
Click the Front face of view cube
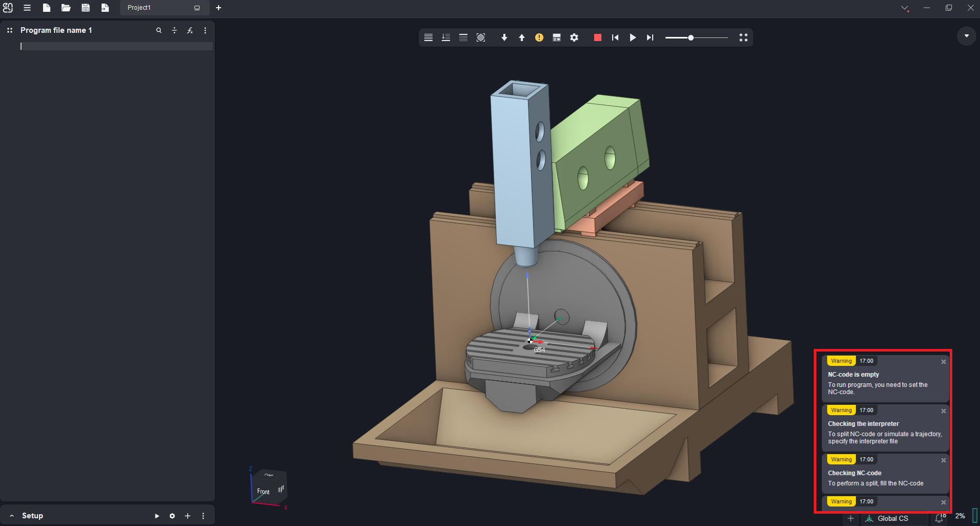click(263, 491)
